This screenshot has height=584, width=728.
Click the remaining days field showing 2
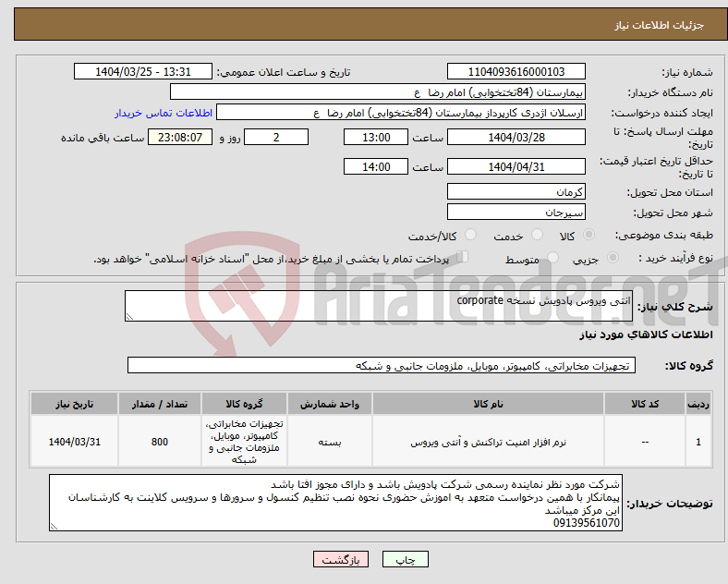tap(276, 137)
